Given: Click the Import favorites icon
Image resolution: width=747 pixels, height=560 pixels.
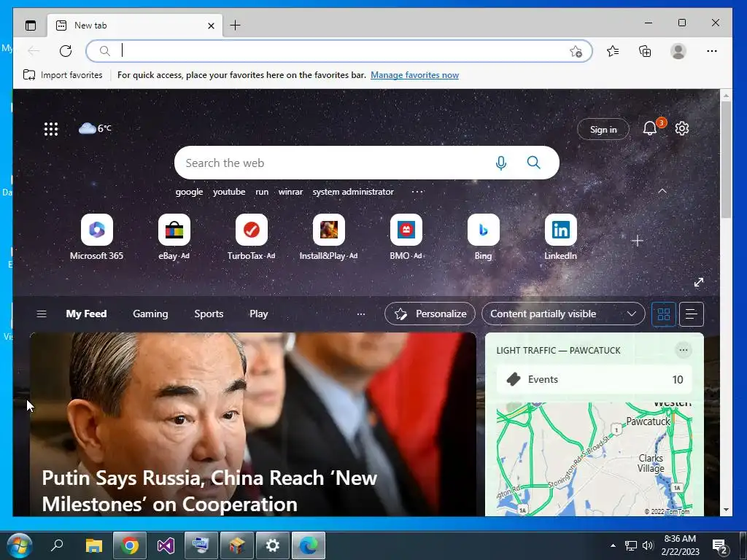Looking at the screenshot, I should pyautogui.click(x=29, y=75).
